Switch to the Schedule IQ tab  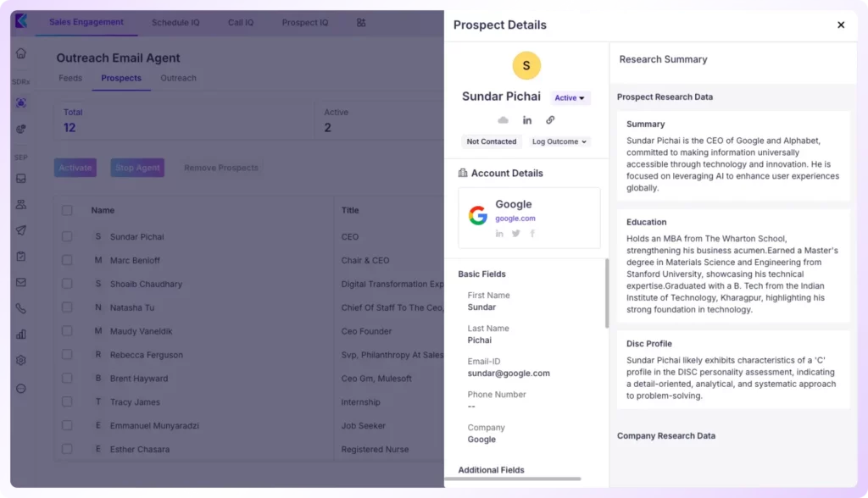click(175, 23)
